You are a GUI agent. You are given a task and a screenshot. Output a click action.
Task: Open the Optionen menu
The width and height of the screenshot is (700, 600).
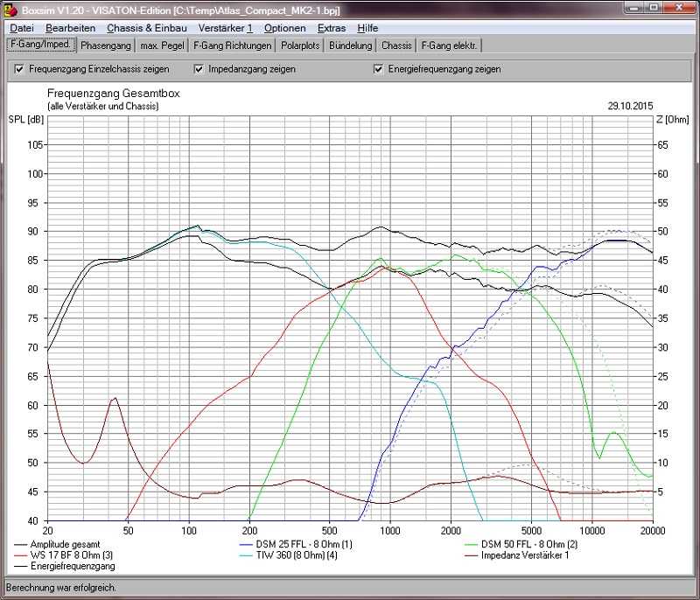(285, 28)
